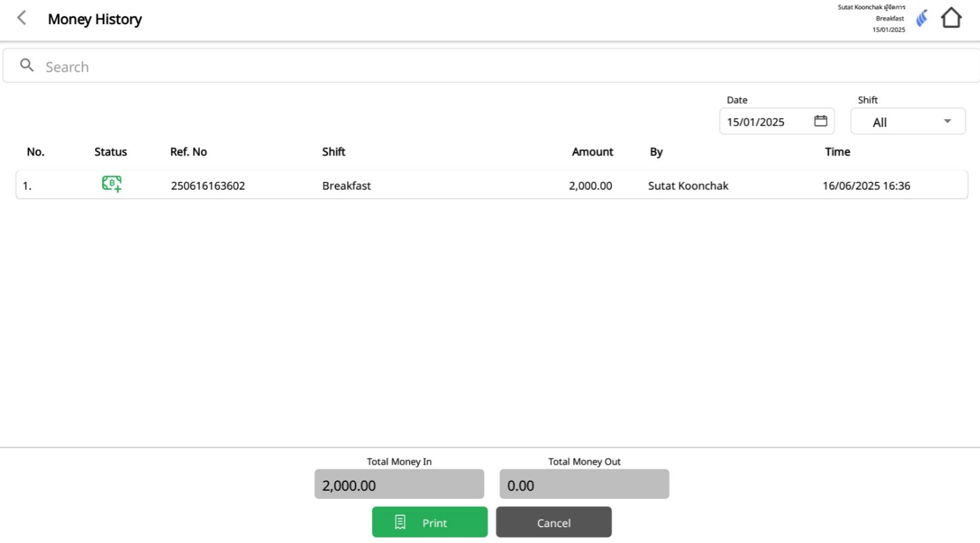Click the Sutat Koonchak user info text
The image size is (980, 543).
tap(871, 8)
